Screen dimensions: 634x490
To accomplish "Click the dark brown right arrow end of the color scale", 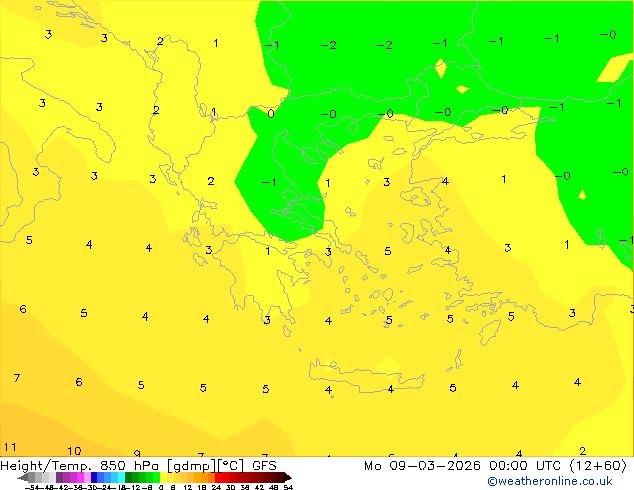I will coord(287,477).
